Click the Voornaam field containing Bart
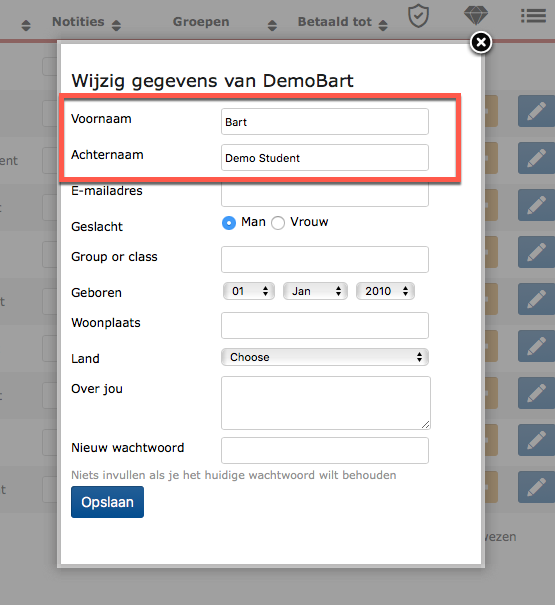This screenshot has width=555, height=605. [325, 122]
